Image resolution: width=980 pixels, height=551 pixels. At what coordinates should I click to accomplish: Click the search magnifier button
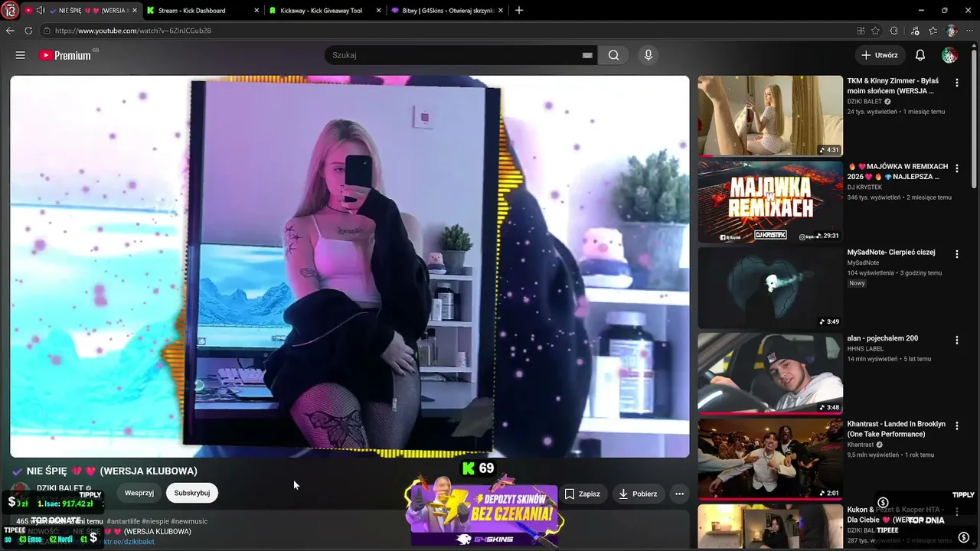point(613,55)
